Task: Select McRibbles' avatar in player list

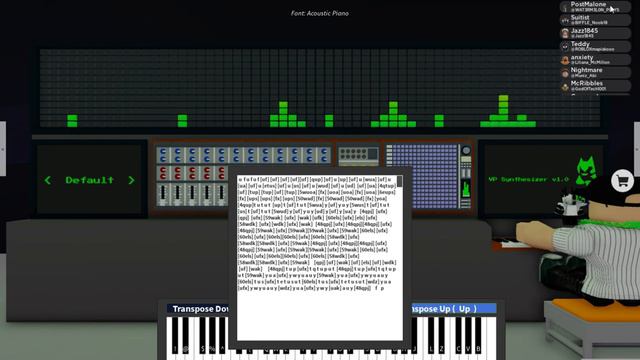Action: pyautogui.click(x=565, y=87)
